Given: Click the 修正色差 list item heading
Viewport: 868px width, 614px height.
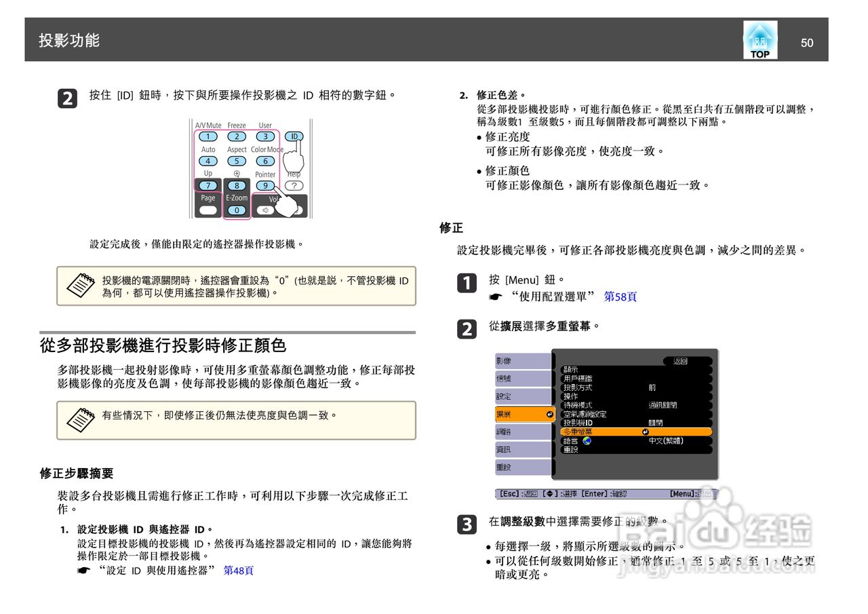Looking at the screenshot, I should [501, 94].
